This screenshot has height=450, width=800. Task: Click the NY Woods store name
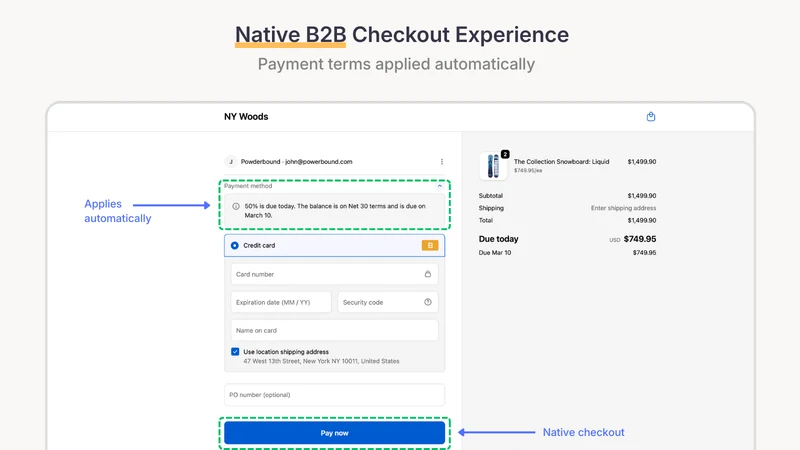point(246,117)
